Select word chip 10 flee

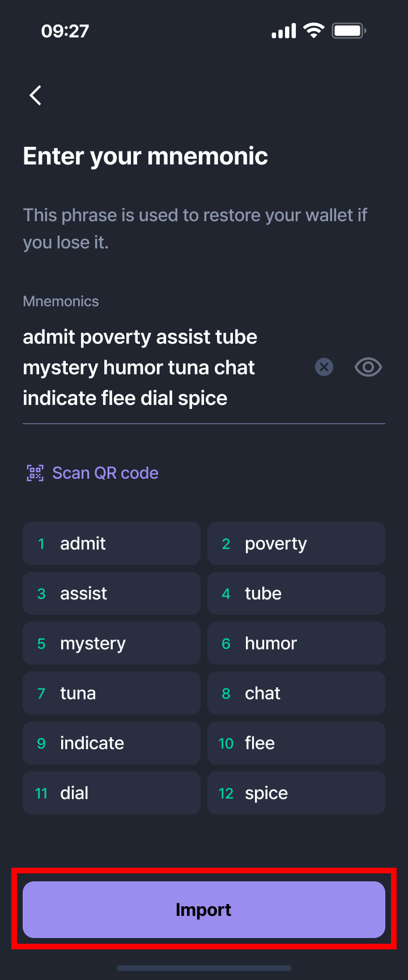pos(296,743)
